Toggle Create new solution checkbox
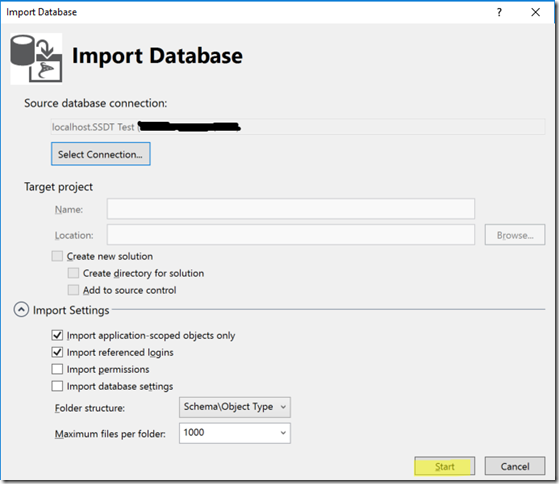Screen dimensions: 559x484 pyautogui.click(x=57, y=256)
